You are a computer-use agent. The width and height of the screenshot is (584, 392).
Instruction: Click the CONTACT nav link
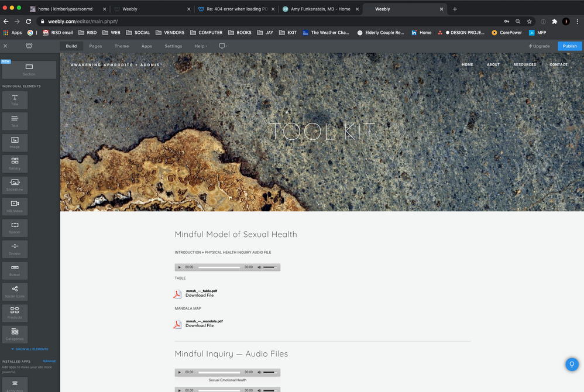tap(558, 65)
